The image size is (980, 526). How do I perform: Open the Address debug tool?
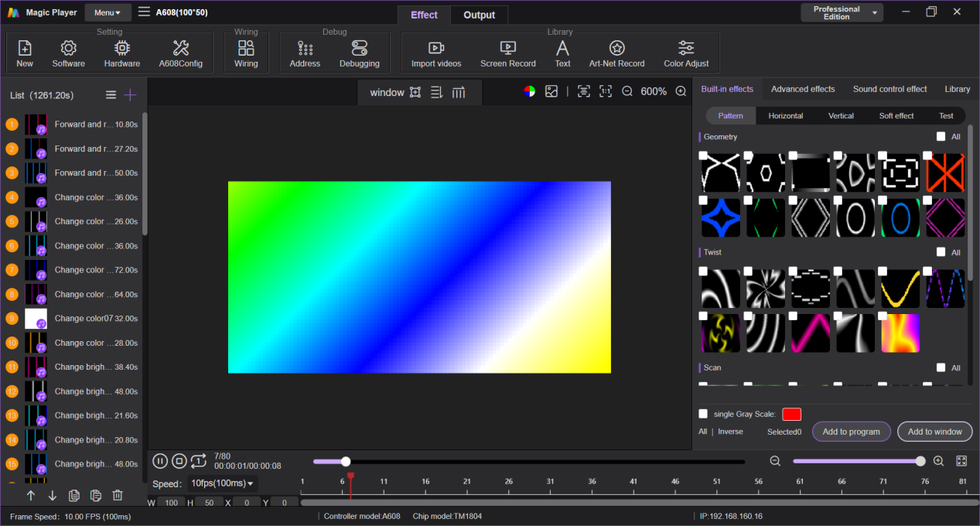click(305, 54)
